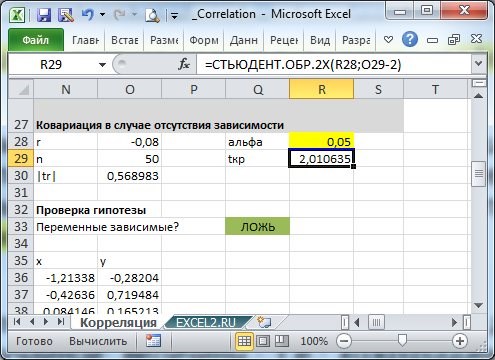This screenshot has height=360, width=495.
Task: Select the Переменные зависимые? cell
Action: tap(107, 227)
